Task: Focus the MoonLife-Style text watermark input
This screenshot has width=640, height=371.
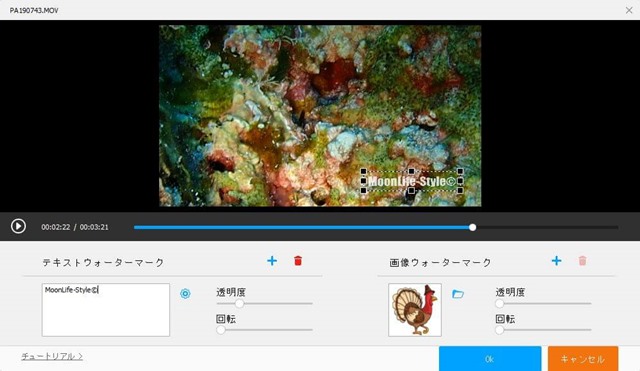Action: coord(106,310)
